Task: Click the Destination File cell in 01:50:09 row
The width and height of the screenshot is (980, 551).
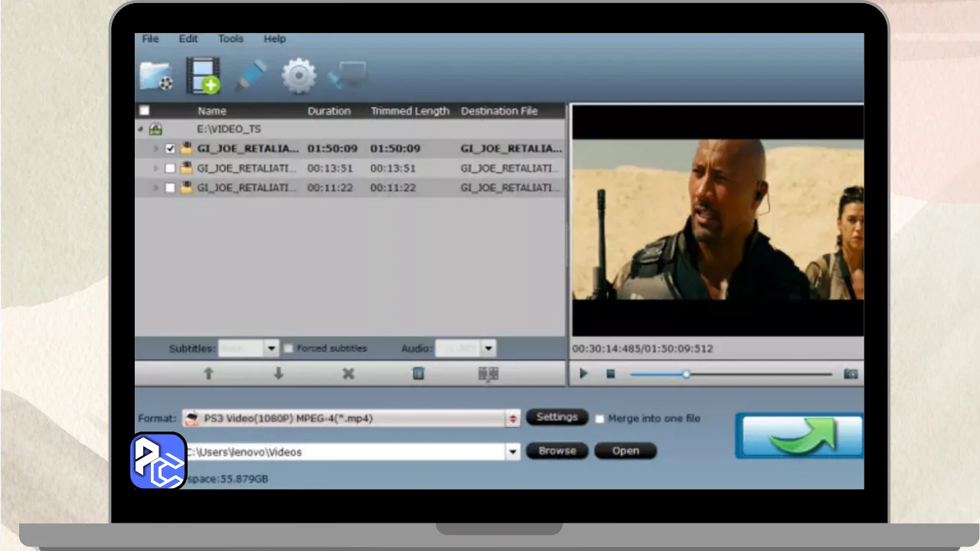Action: click(511, 148)
